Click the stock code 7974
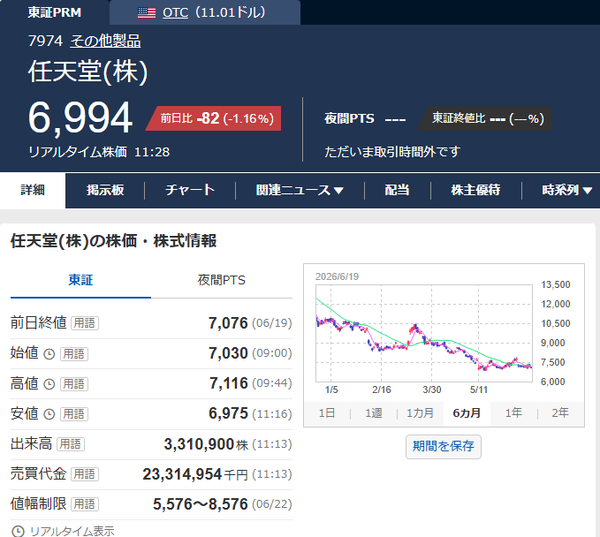This screenshot has height=537, width=600. pyautogui.click(x=45, y=41)
